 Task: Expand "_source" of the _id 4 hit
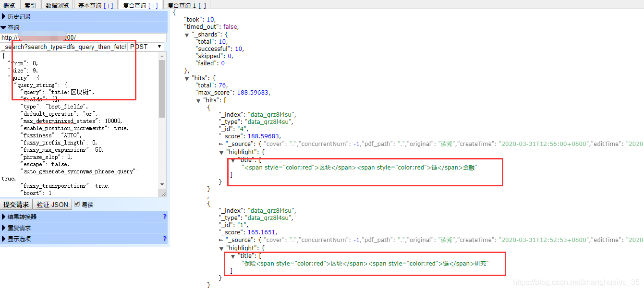point(221,144)
